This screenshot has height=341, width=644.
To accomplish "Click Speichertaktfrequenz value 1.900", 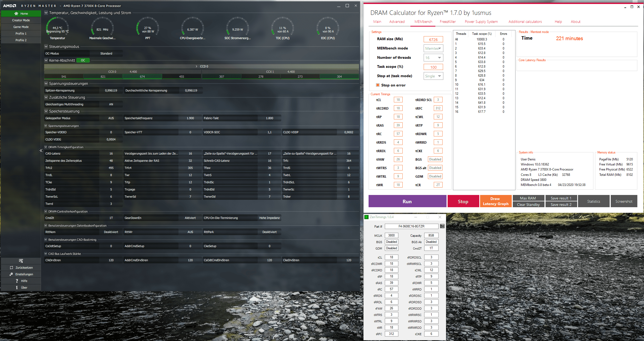I will (x=190, y=118).
